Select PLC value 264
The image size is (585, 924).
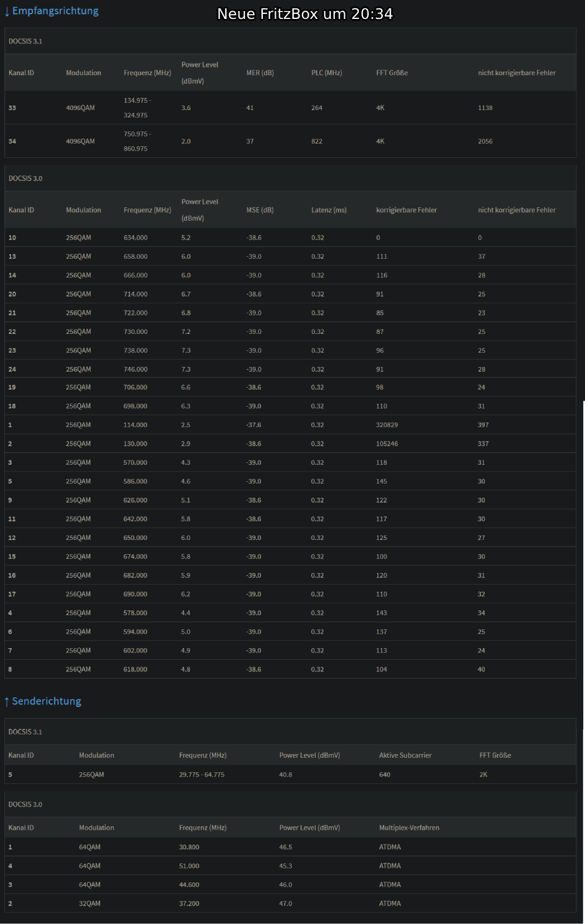click(317, 108)
